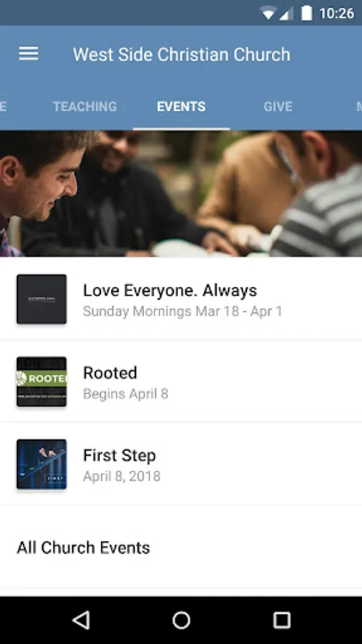
Task: Tap the Android back button
Action: (x=81, y=620)
